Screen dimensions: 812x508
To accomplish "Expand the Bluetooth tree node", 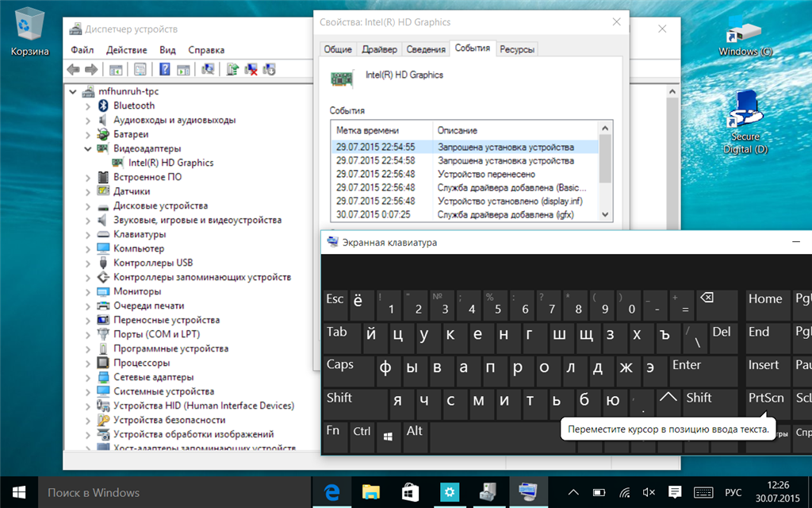I will click(x=87, y=106).
